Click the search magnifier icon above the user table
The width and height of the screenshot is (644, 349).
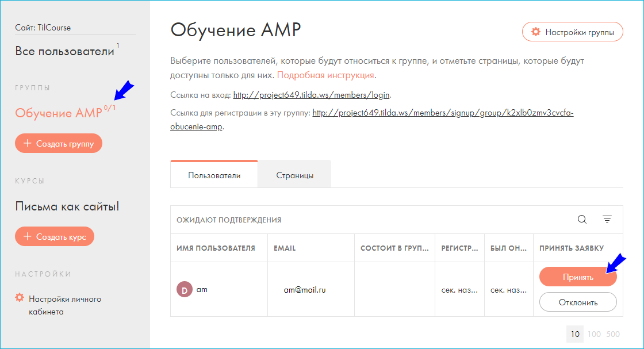point(582,219)
